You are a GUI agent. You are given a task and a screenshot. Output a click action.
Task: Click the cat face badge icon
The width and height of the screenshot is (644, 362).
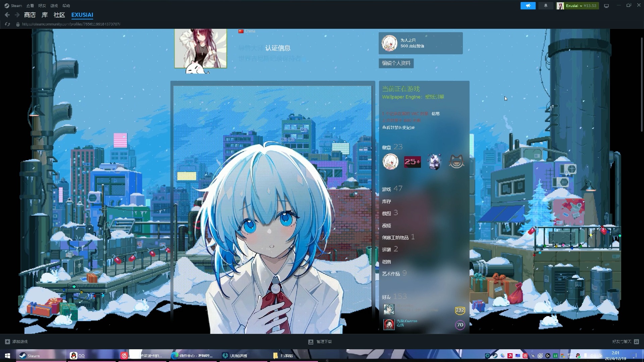point(456,162)
